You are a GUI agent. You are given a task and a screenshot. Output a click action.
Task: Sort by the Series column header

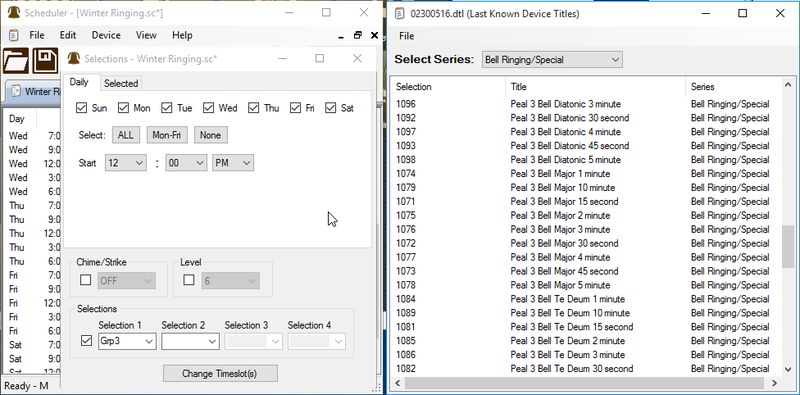[x=733, y=87]
